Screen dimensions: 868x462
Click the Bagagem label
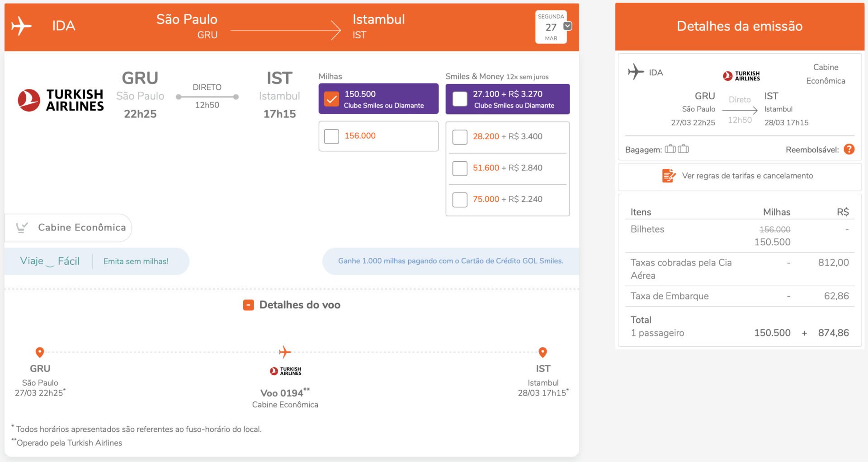pyautogui.click(x=643, y=149)
